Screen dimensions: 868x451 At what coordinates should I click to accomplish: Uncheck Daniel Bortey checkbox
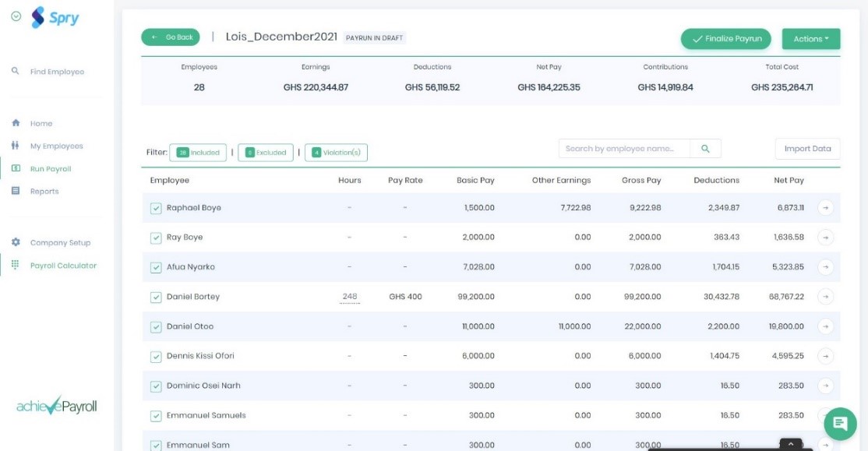[x=156, y=298]
